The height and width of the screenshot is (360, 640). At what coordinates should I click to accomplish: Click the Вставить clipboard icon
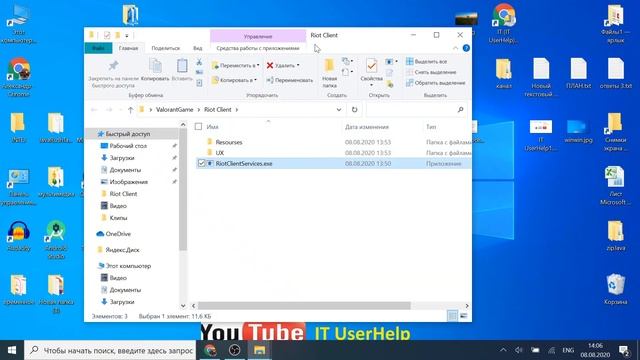(x=182, y=66)
